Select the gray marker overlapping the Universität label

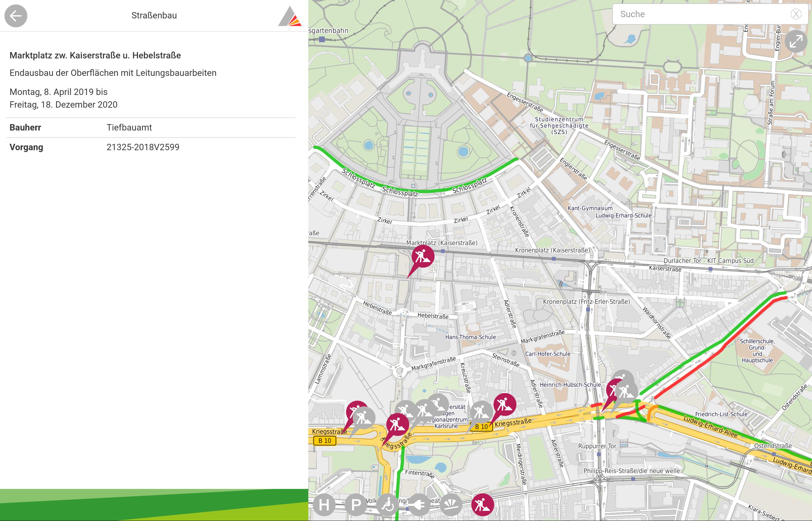(x=438, y=404)
